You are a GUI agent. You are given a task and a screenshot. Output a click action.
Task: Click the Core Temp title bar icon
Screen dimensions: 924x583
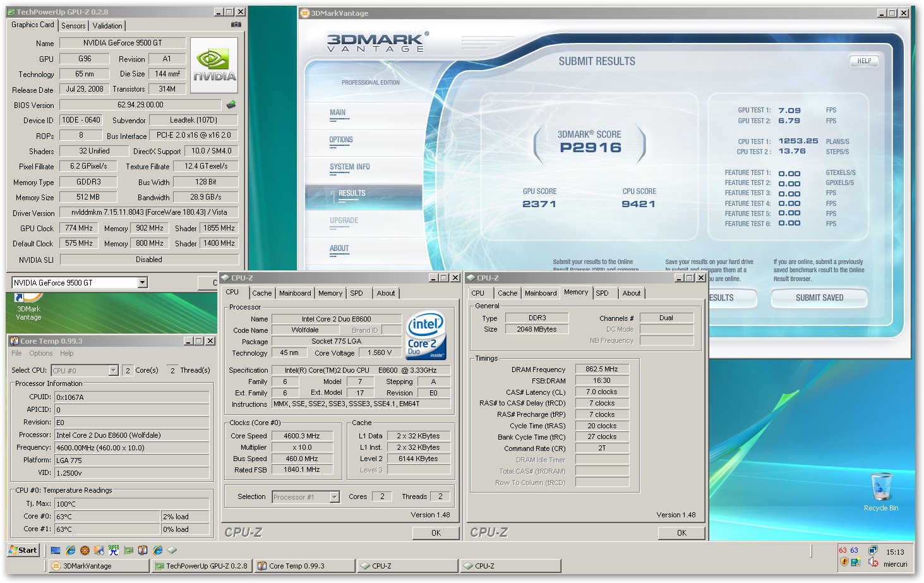(x=14, y=341)
